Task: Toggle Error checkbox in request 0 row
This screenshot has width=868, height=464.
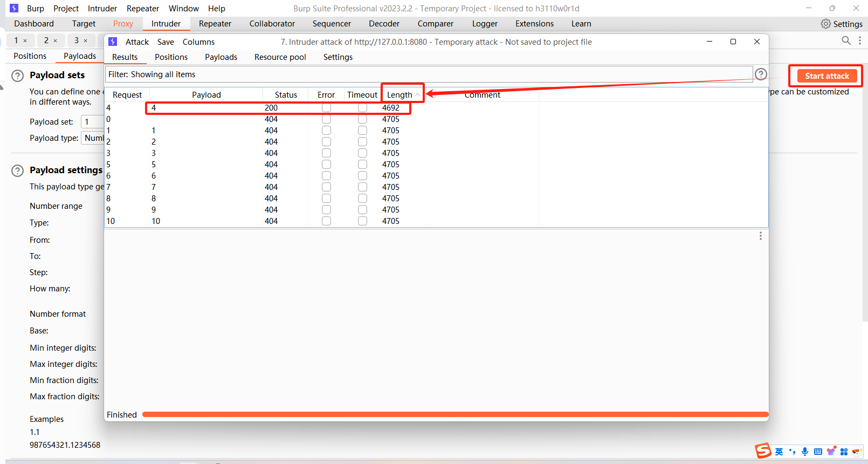Action: pos(326,119)
